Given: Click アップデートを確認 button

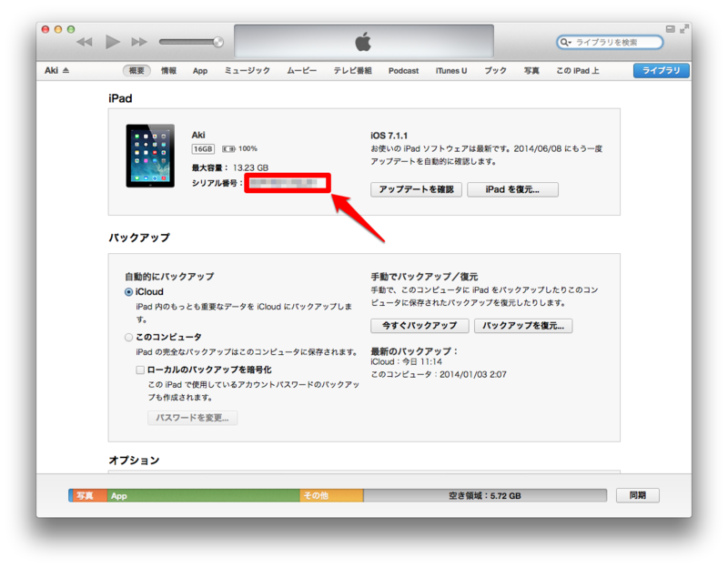Looking at the screenshot, I should (416, 189).
